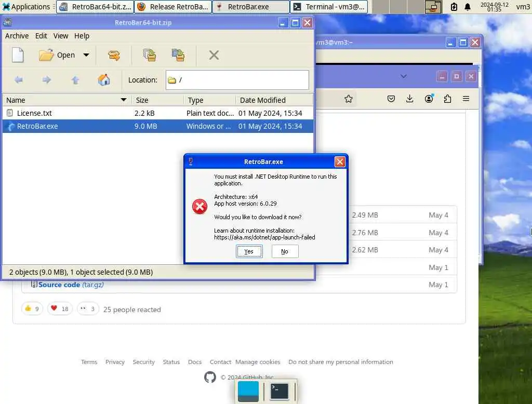
Task: Open the Docs footer link
Action: click(x=195, y=362)
